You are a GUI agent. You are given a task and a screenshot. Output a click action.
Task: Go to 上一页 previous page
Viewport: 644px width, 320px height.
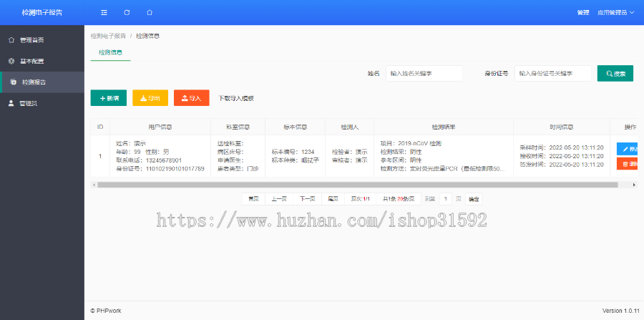279,199
